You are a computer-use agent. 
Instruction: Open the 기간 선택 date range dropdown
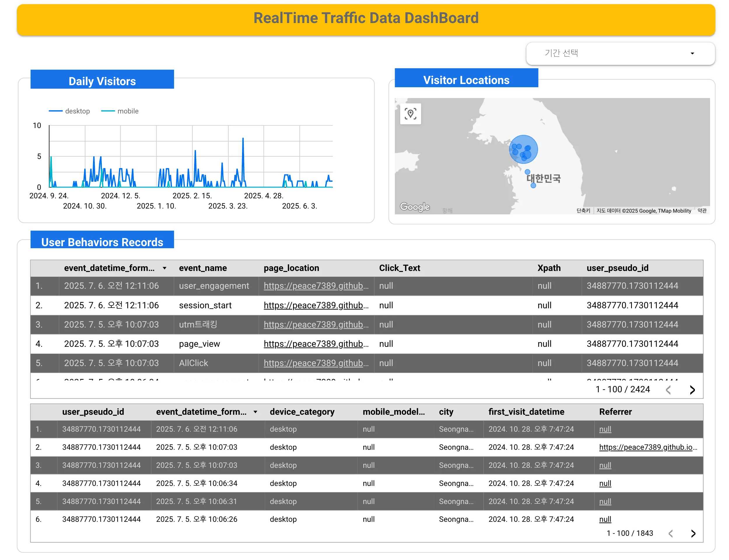click(620, 53)
